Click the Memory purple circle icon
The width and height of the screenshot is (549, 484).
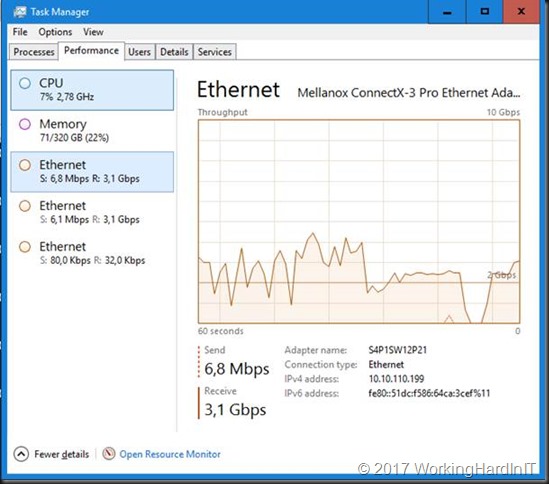(25, 124)
